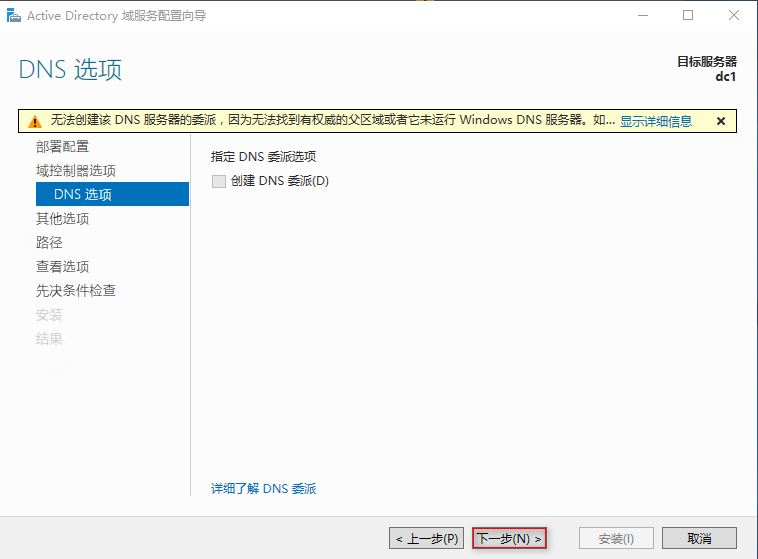This screenshot has height=559, width=758.
Task: Toggle the 创建 DNS 委派 checkbox
Action: (x=219, y=181)
